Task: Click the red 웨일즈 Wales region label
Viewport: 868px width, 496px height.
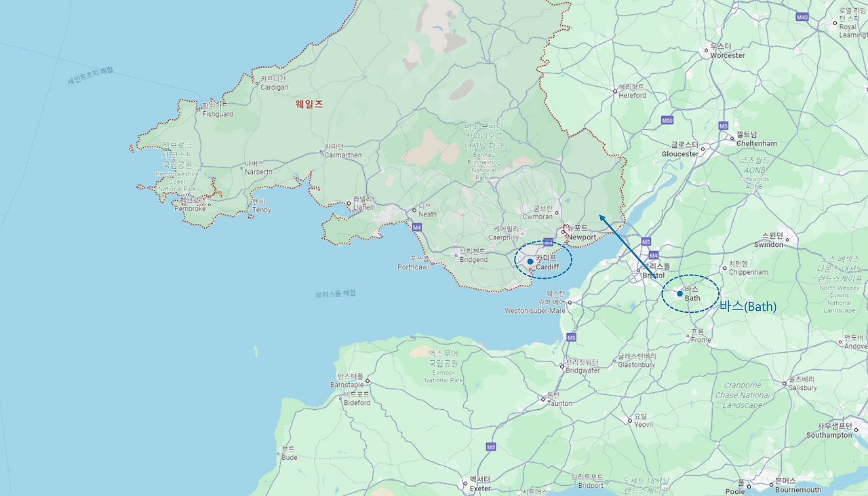Action: [309, 104]
